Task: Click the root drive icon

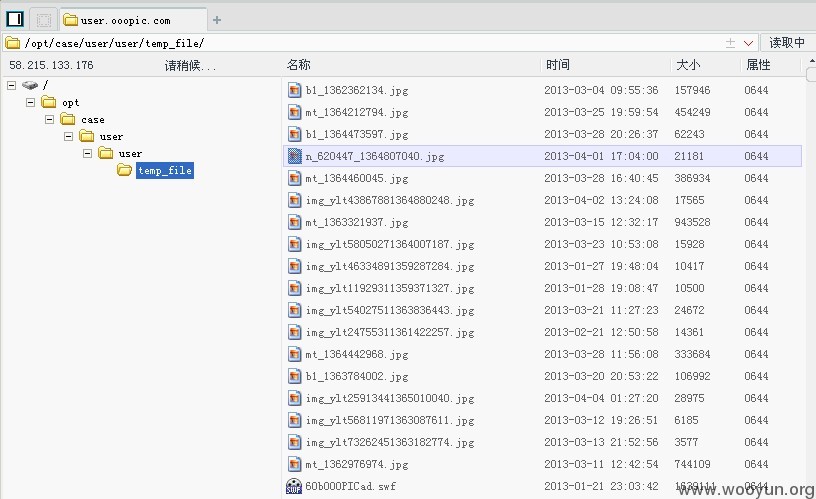Action: (30, 85)
